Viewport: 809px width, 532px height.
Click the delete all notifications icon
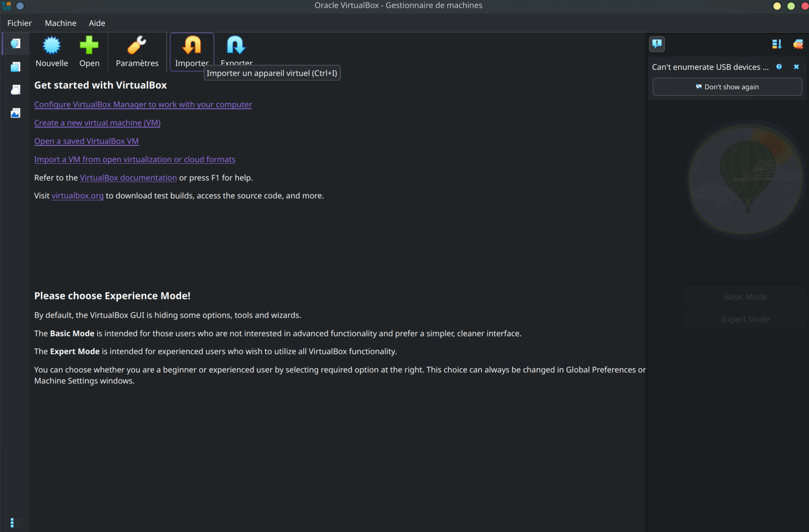tap(797, 44)
